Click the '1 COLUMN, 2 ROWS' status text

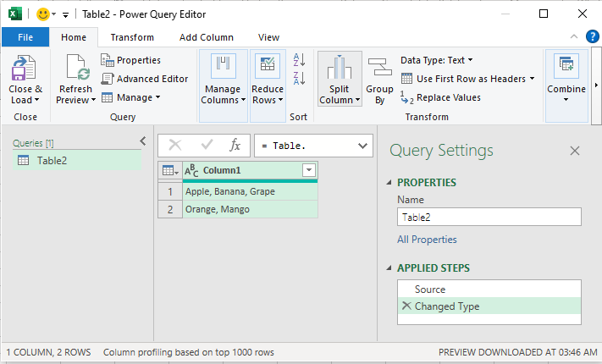(x=48, y=352)
